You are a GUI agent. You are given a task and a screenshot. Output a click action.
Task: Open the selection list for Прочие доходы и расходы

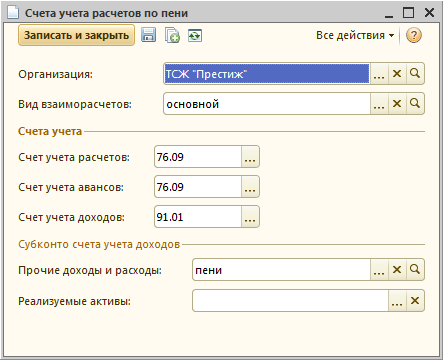(x=379, y=270)
